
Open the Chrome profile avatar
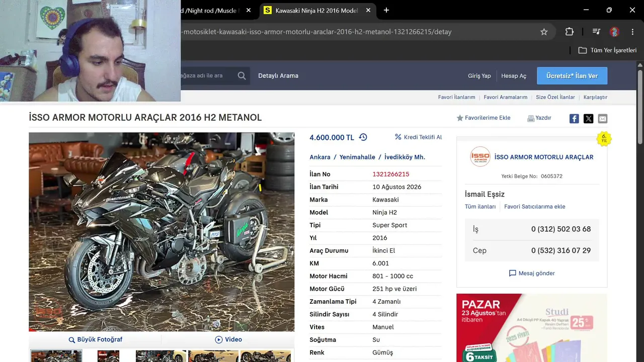point(614,32)
